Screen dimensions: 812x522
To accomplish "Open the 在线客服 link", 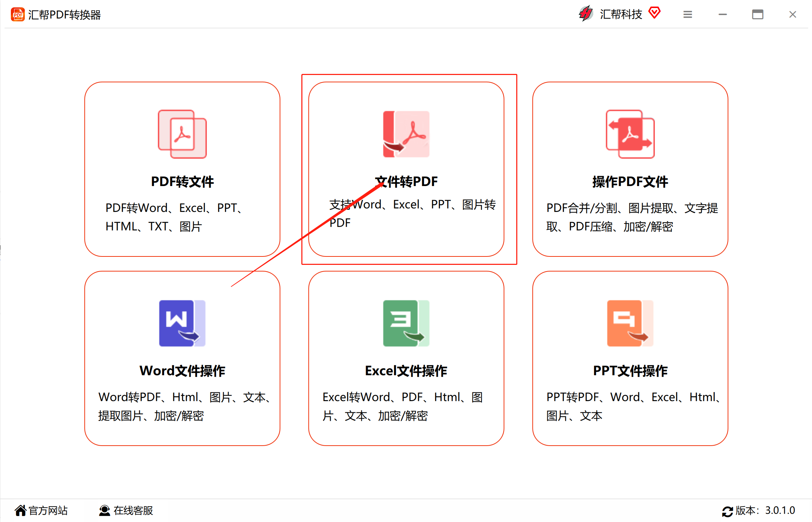I will click(133, 510).
